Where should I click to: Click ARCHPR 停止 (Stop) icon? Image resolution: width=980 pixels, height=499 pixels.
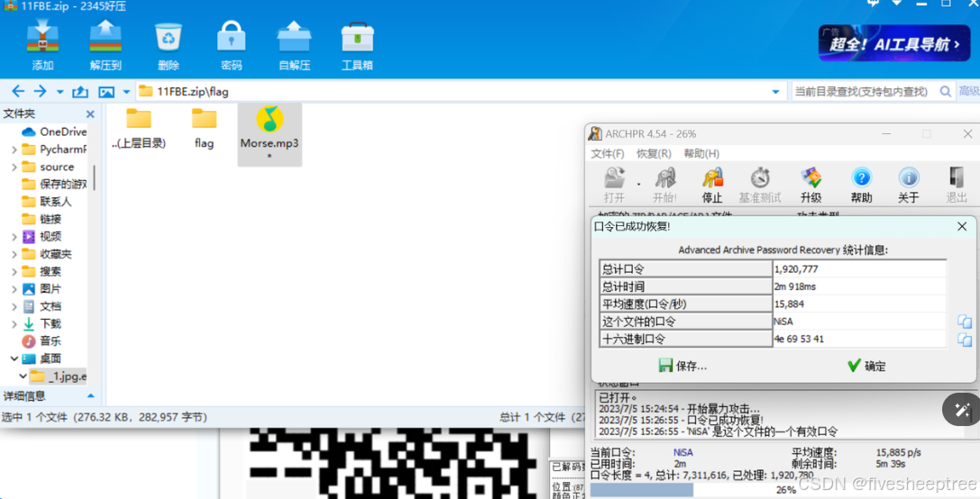(x=712, y=185)
